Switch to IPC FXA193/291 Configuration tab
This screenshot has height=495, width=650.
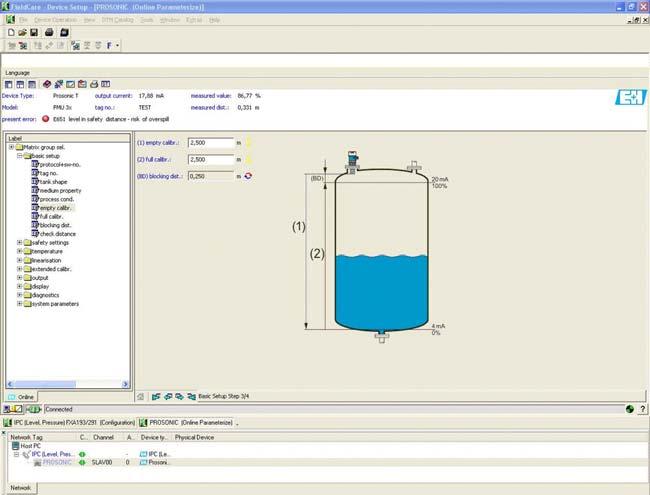69,423
